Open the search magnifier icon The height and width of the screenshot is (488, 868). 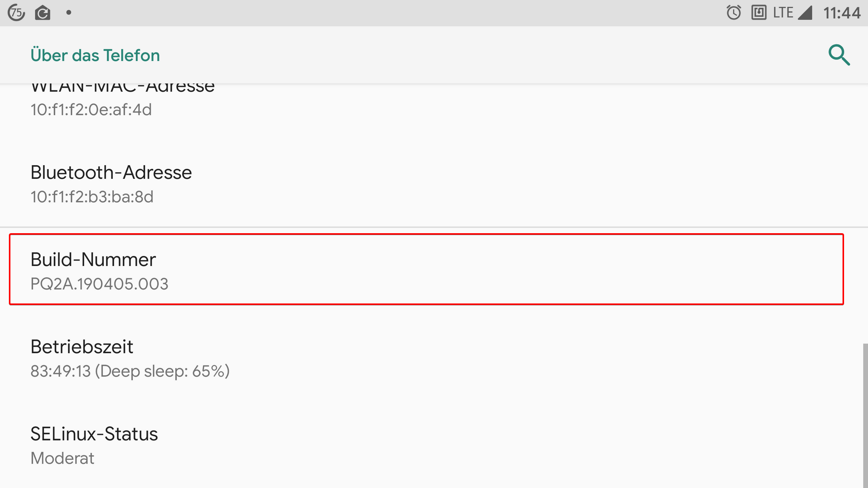coord(839,55)
